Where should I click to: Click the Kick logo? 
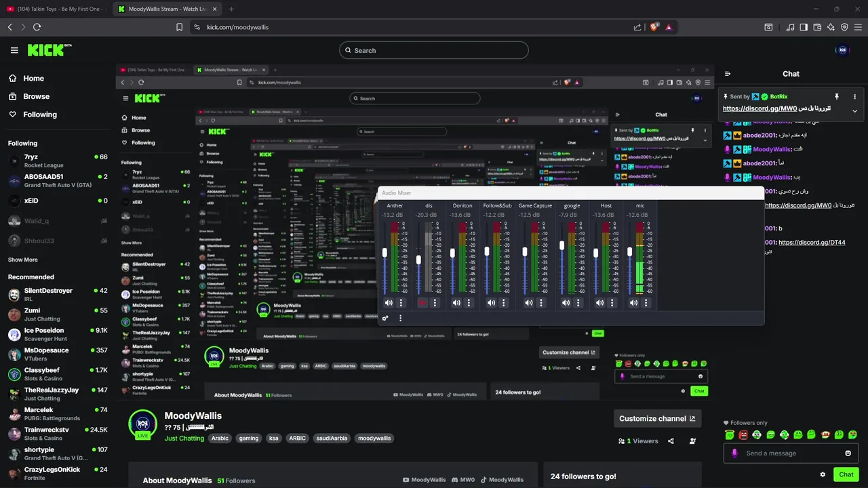pyautogui.click(x=49, y=50)
